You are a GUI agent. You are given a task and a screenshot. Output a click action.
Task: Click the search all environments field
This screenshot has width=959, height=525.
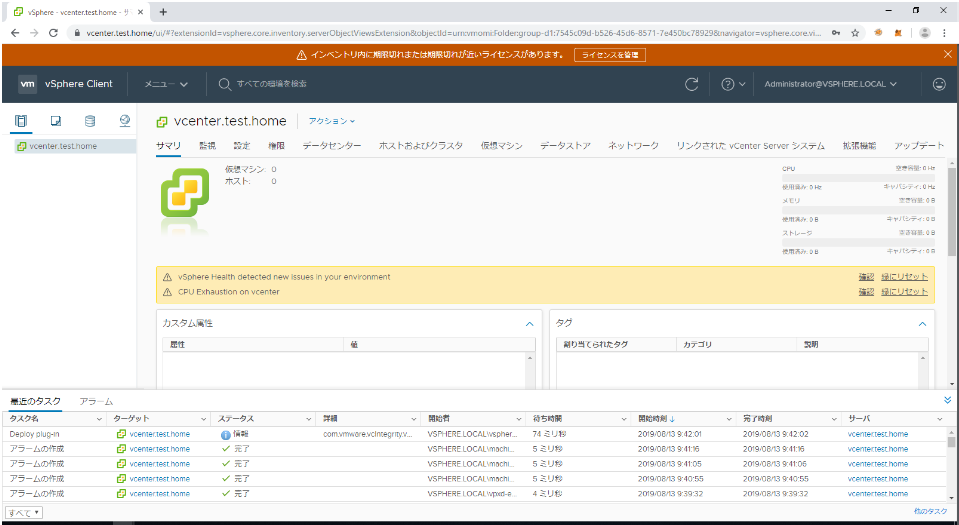tap(272, 84)
